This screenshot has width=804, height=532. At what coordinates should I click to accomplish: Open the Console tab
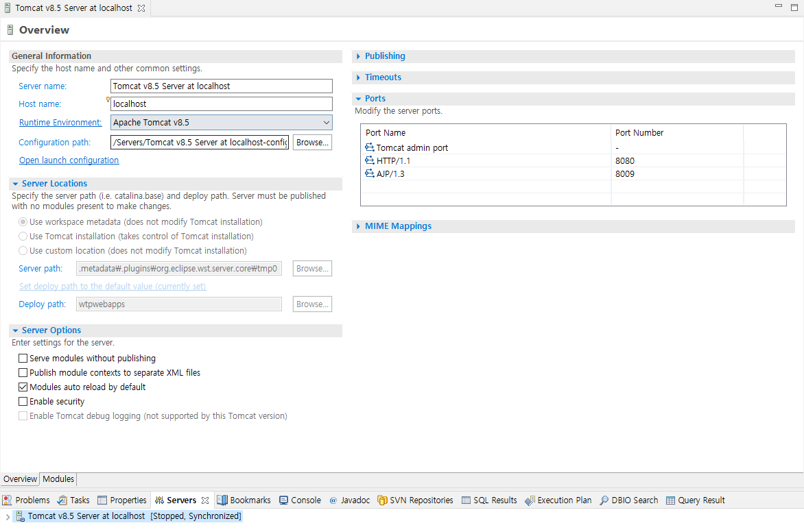pyautogui.click(x=300, y=500)
